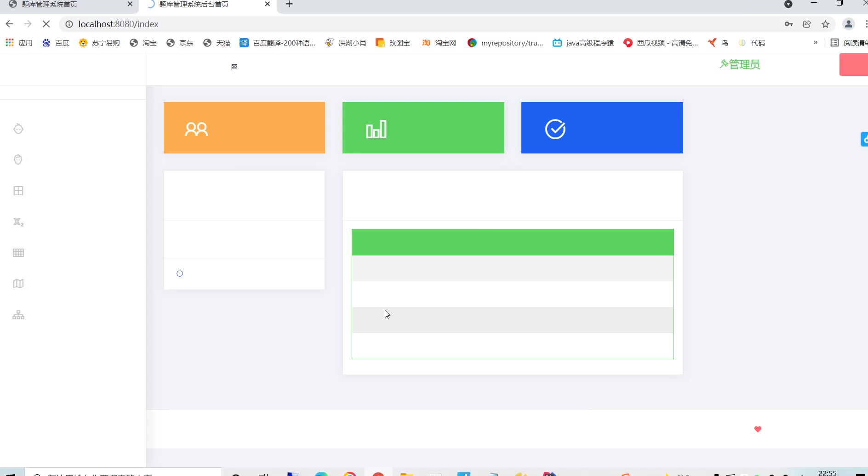Image resolution: width=868 pixels, height=476 pixels.
Task: Open the 京东 bookmark
Action: (x=180, y=43)
